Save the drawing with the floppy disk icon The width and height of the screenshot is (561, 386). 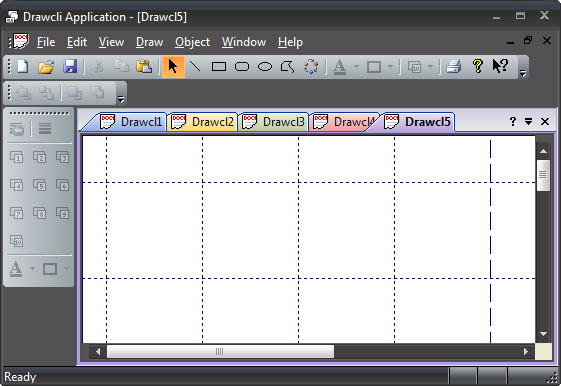coord(70,67)
